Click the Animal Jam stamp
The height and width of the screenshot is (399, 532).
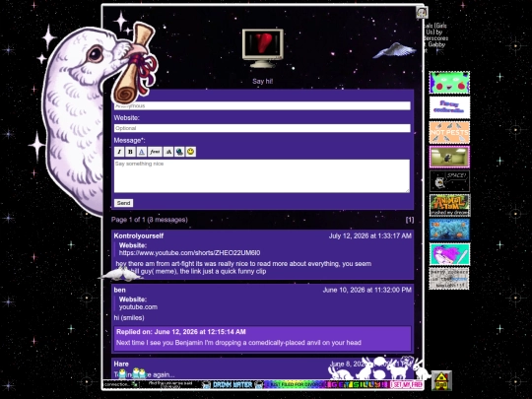click(x=449, y=205)
